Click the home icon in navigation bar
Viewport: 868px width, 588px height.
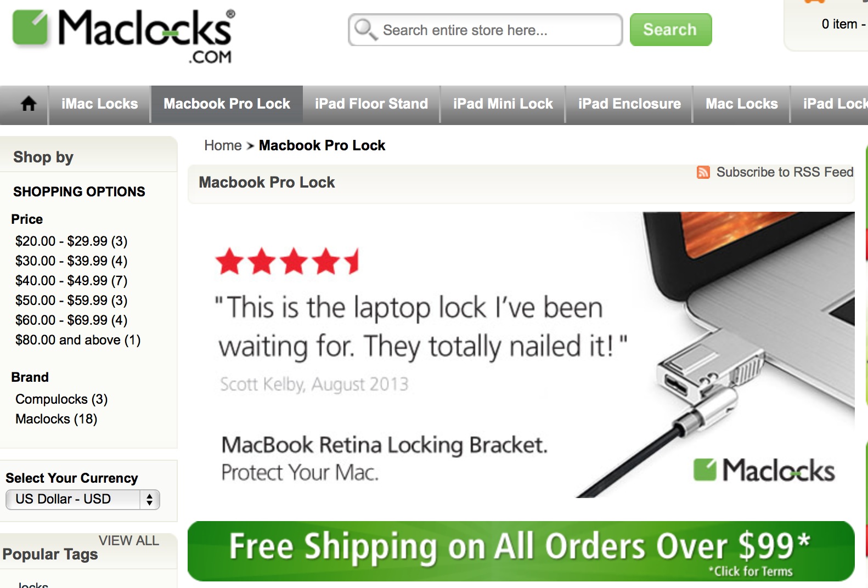pyautogui.click(x=29, y=103)
